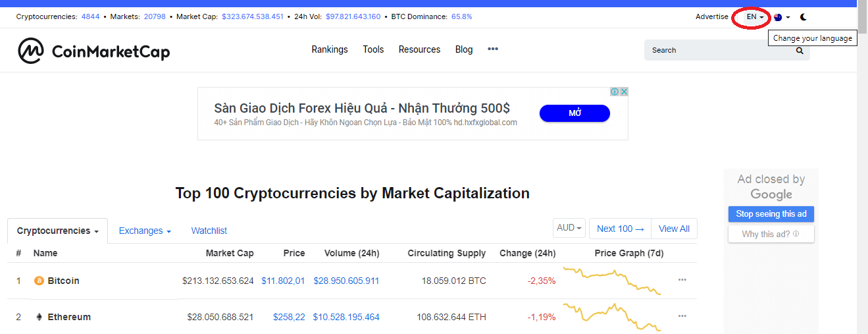Image resolution: width=868 pixels, height=334 pixels.
Task: Click Stop seeing this ad
Action: coord(771,213)
